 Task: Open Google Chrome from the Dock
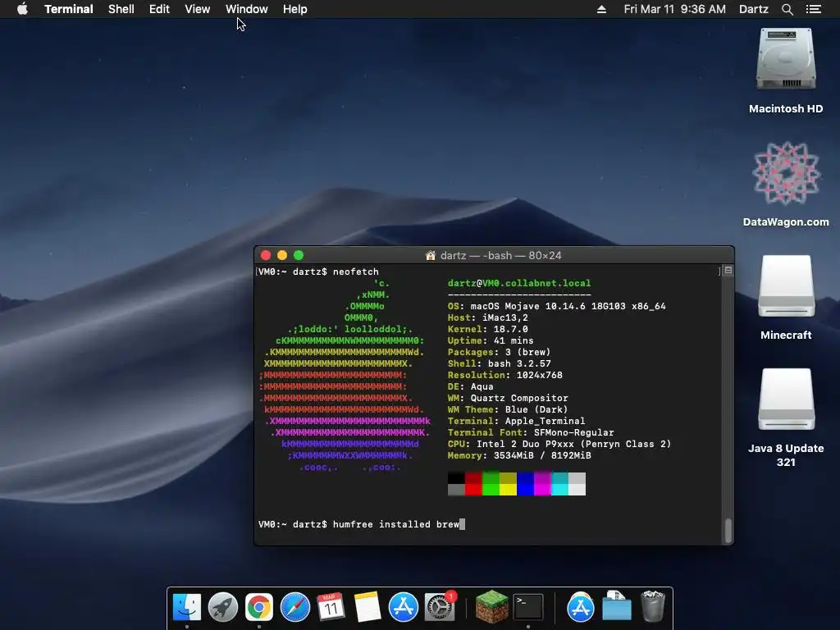259,607
